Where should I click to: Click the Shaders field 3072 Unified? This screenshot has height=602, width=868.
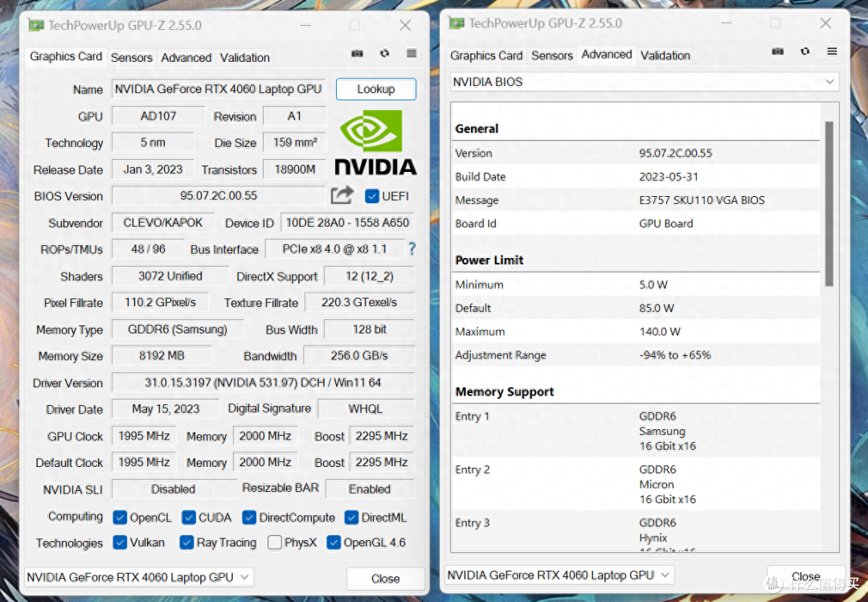pyautogui.click(x=170, y=276)
